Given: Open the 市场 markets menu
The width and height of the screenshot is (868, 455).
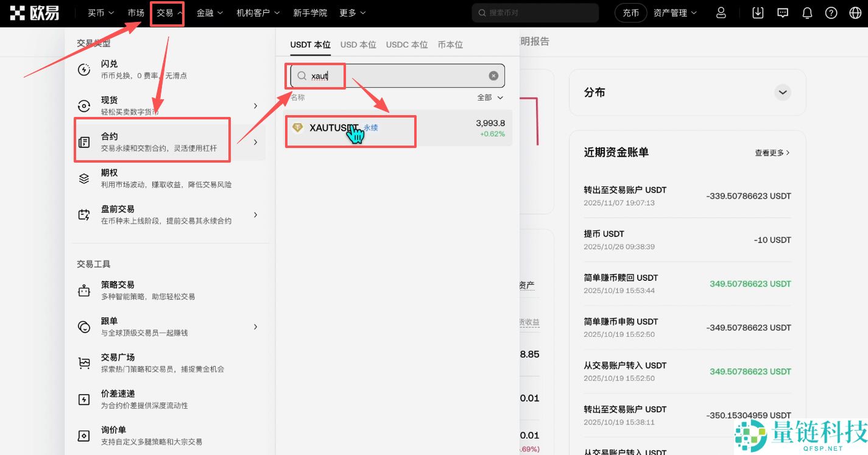Looking at the screenshot, I should (135, 12).
